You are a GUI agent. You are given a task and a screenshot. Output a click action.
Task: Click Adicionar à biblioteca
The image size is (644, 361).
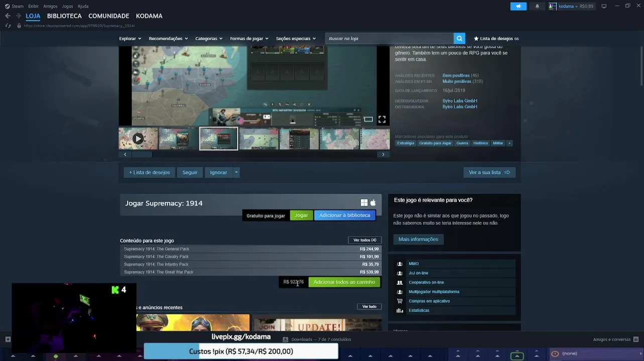(x=345, y=215)
